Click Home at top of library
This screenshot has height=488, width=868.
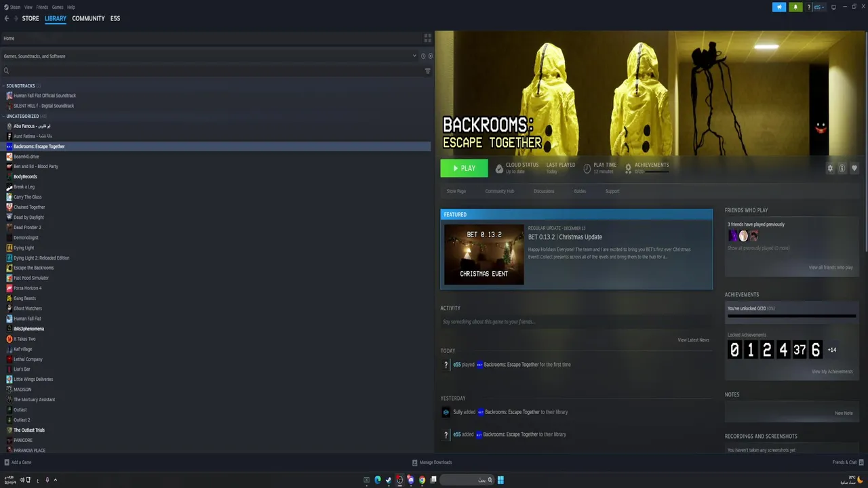click(x=9, y=38)
